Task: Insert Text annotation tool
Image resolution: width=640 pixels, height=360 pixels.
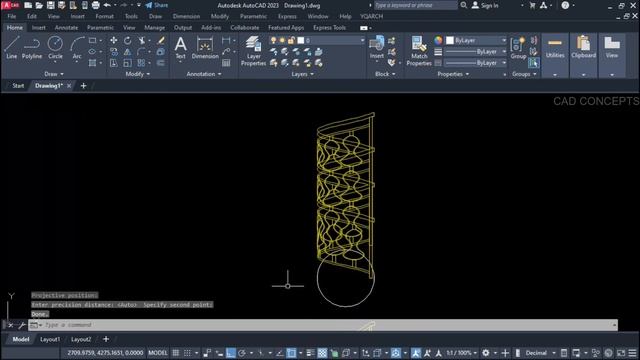Action: [180, 48]
